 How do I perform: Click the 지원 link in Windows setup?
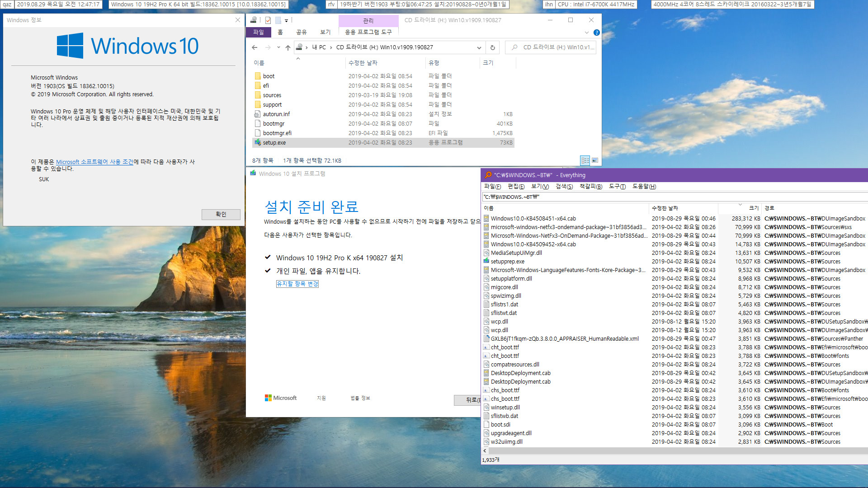click(x=321, y=398)
